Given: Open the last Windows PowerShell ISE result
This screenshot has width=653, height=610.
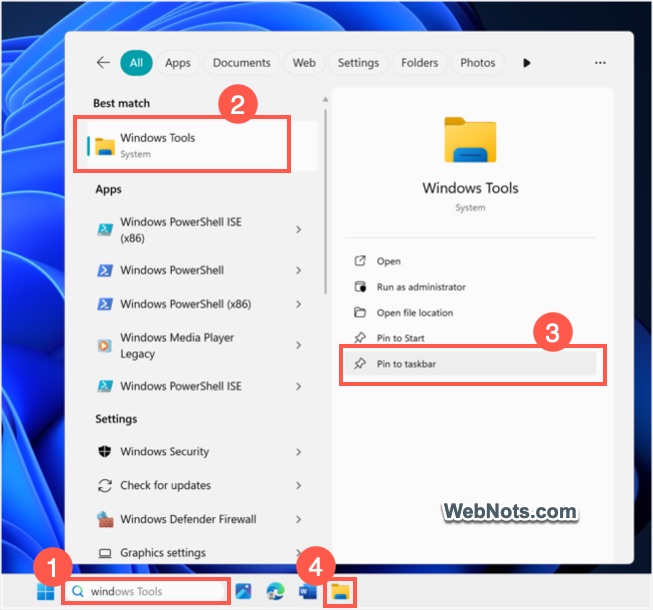Looking at the screenshot, I should click(200, 386).
